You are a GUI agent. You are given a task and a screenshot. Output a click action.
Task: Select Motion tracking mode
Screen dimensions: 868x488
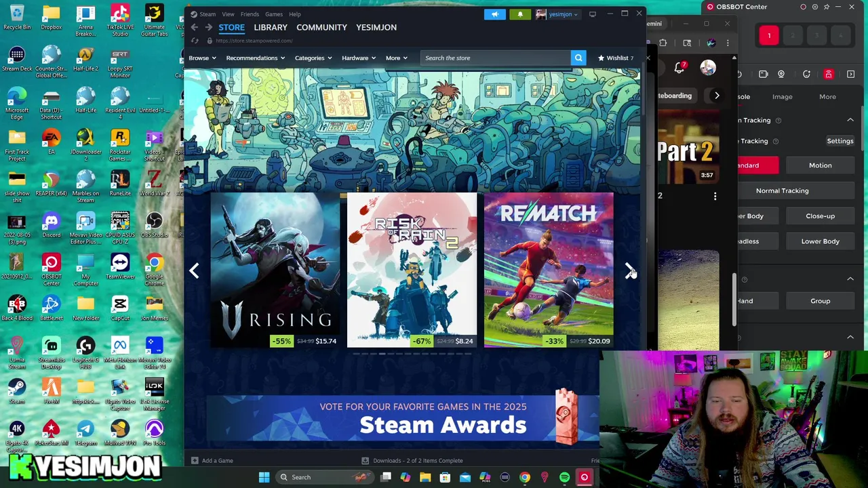click(x=820, y=165)
